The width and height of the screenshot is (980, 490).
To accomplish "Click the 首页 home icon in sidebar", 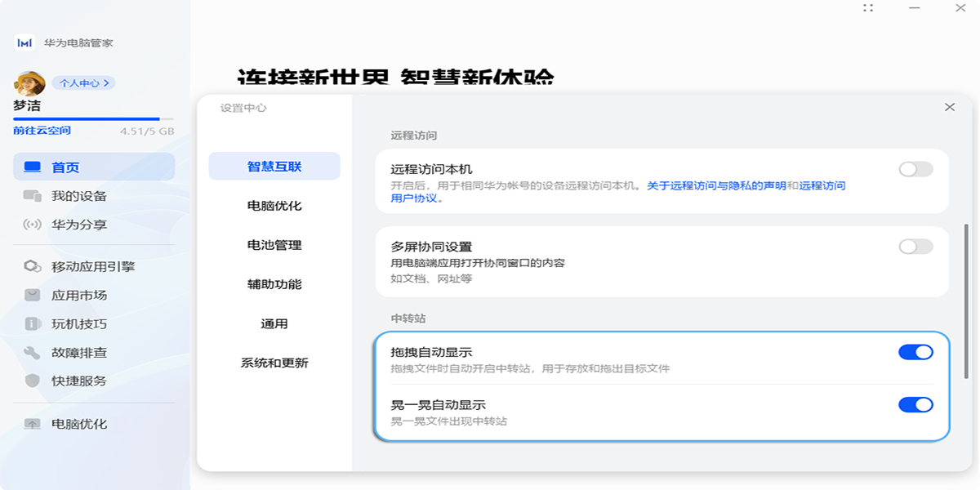I will [x=33, y=167].
